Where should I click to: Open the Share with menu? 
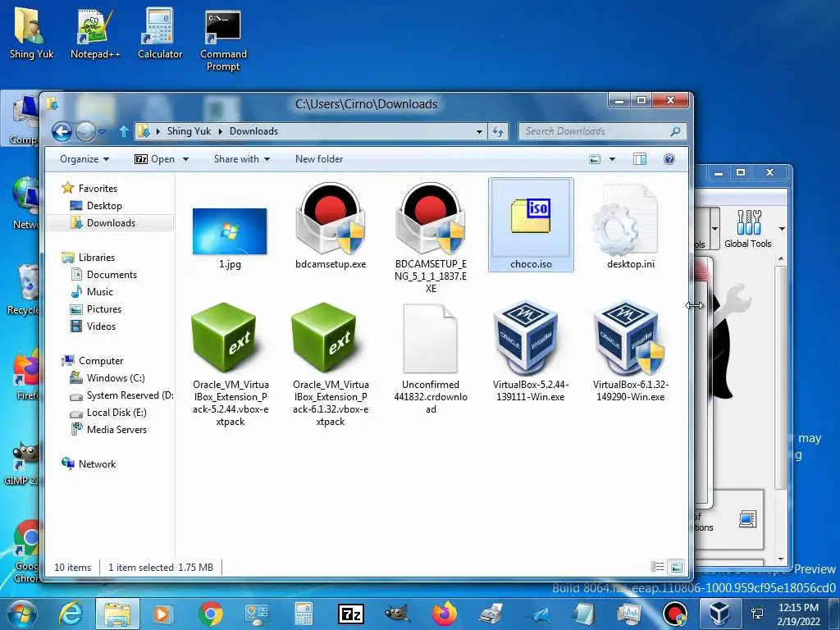[242, 159]
